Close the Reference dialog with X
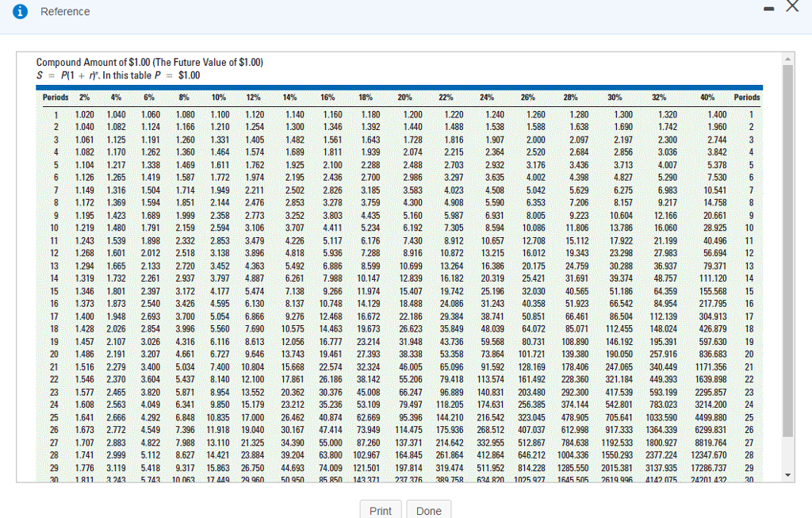The image size is (812, 518). [792, 6]
